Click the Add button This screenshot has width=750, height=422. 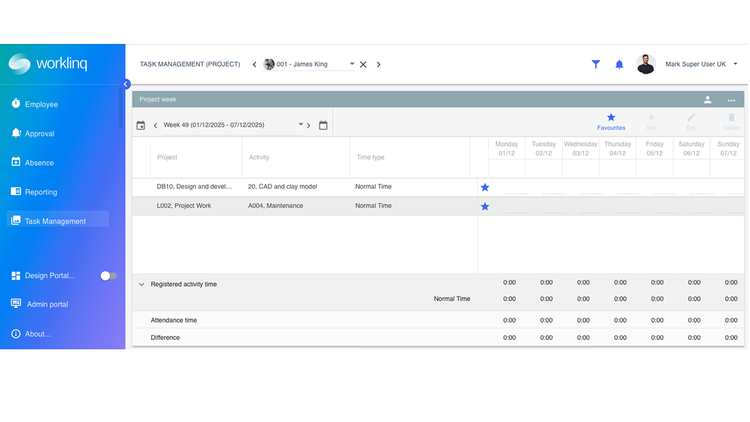(x=651, y=122)
